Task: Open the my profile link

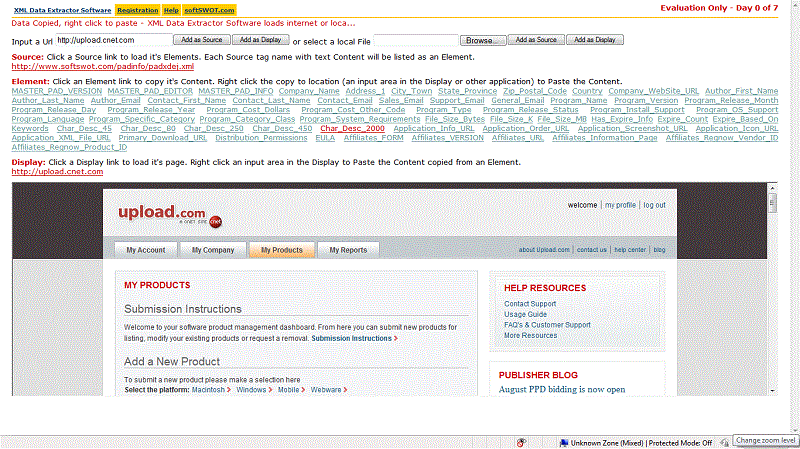Action: [x=620, y=205]
